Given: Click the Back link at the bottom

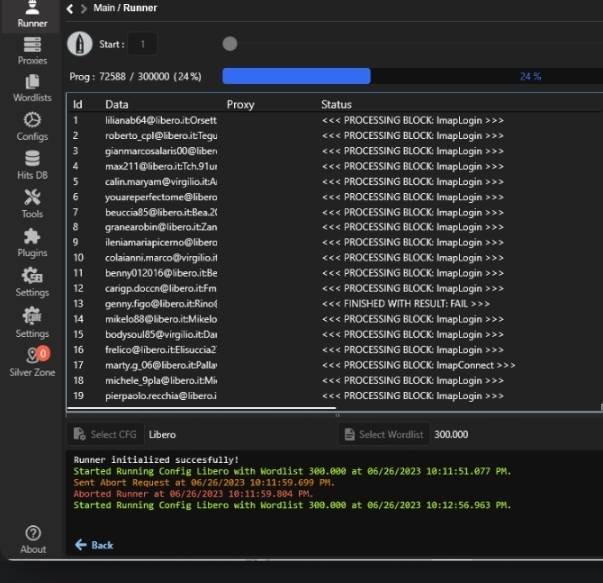Looking at the screenshot, I should [x=94, y=545].
